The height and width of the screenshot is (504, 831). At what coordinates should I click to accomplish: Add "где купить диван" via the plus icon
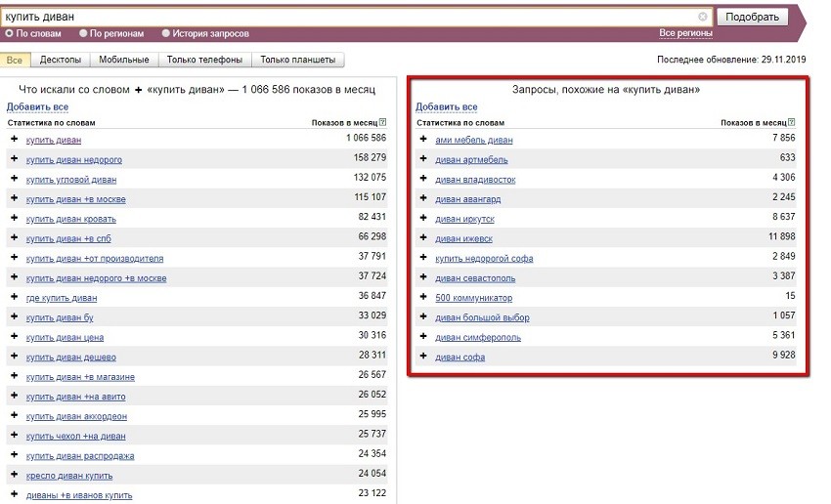(x=15, y=297)
